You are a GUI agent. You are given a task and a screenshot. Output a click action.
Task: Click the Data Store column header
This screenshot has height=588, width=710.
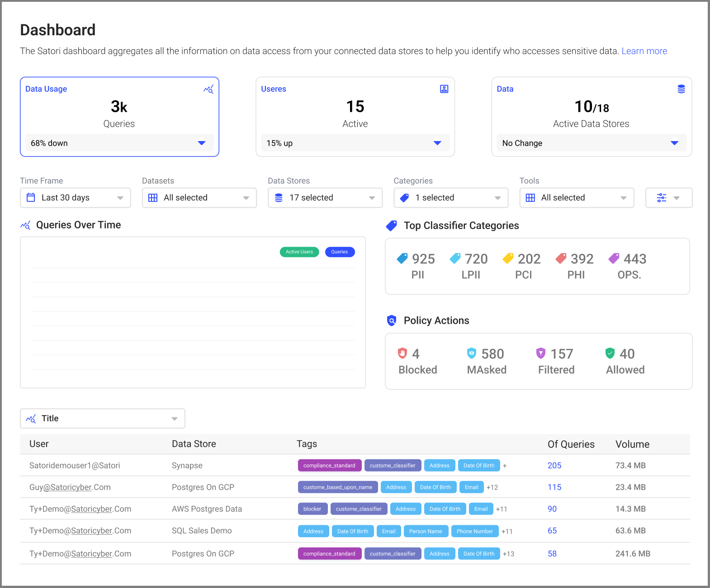[194, 444]
